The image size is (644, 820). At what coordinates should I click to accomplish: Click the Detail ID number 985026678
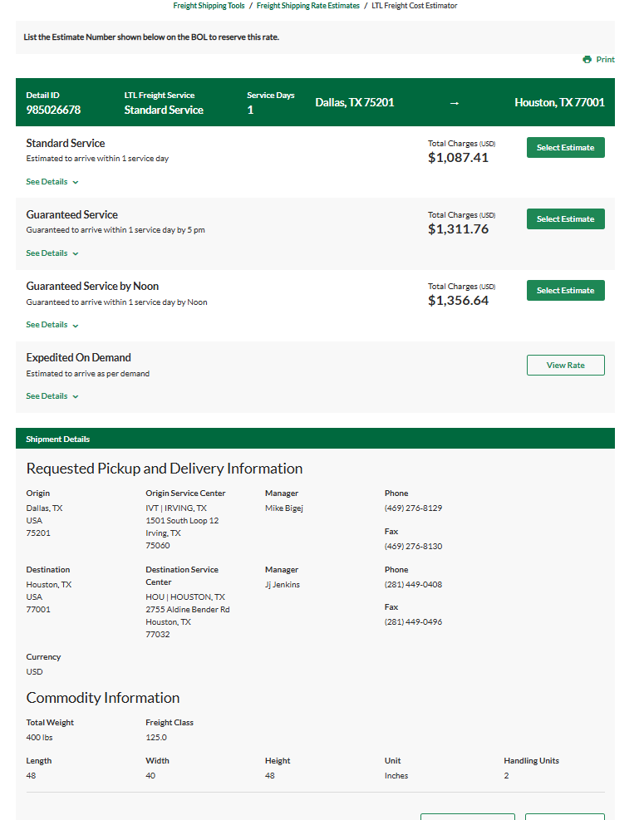click(53, 110)
